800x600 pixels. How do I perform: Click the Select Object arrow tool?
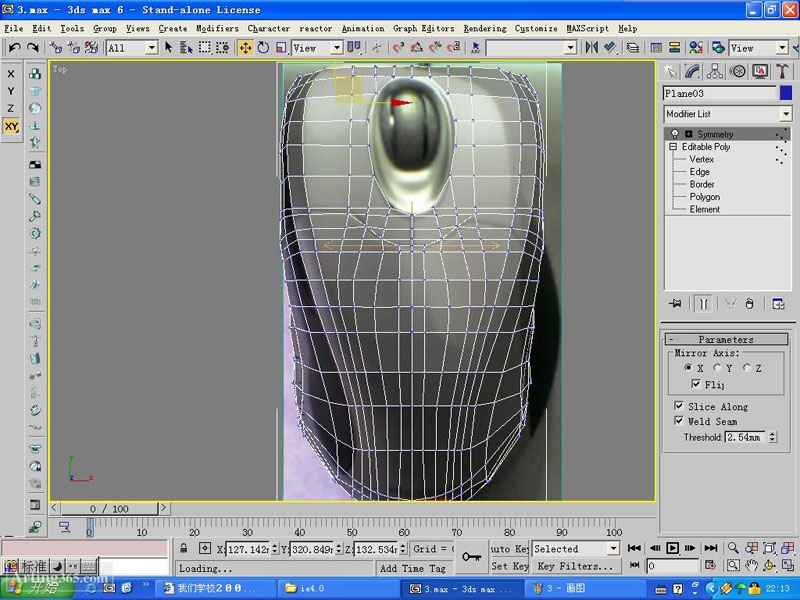tap(168, 47)
